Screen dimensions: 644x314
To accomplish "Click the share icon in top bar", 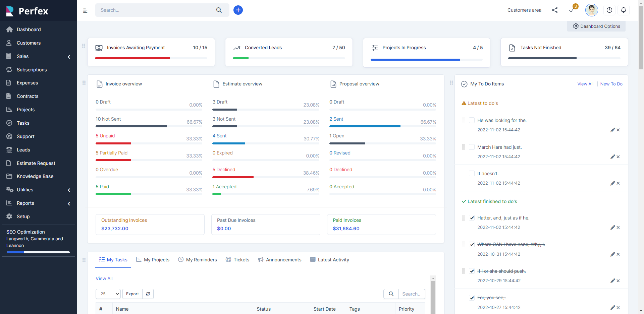I will tap(555, 10).
